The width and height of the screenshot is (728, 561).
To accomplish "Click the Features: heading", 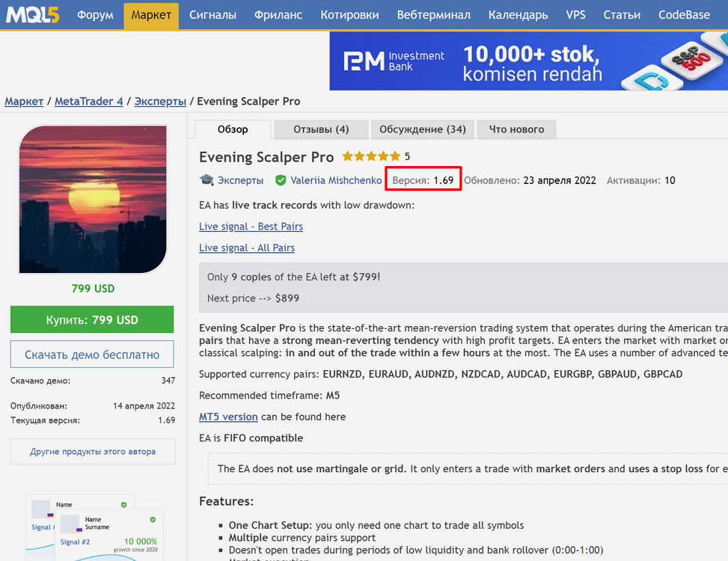I will [x=227, y=501].
